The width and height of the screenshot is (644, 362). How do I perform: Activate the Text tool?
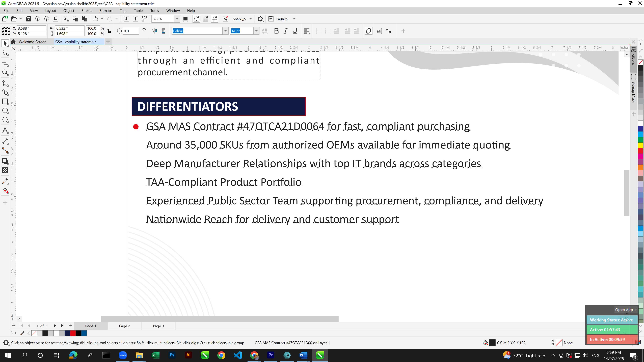point(5,130)
